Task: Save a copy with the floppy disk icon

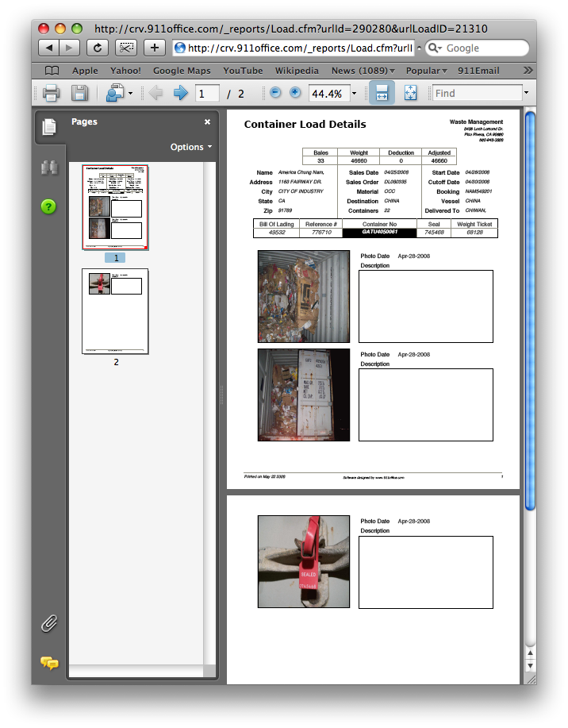Action: pos(80,93)
